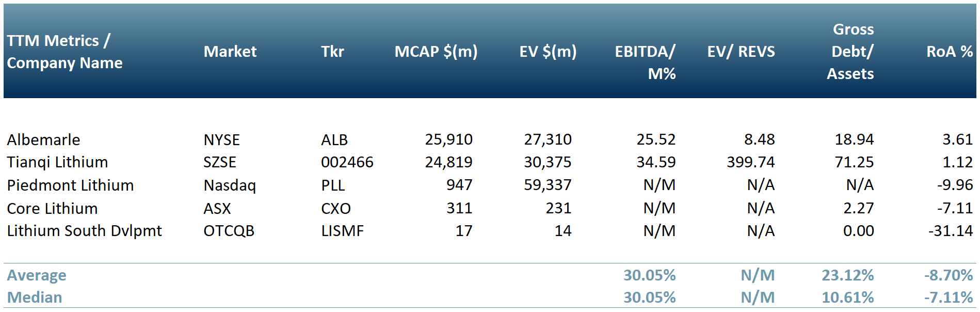Image resolution: width=980 pixels, height=312 pixels.
Task: Select the EV/ REVS column header
Action: 741,52
